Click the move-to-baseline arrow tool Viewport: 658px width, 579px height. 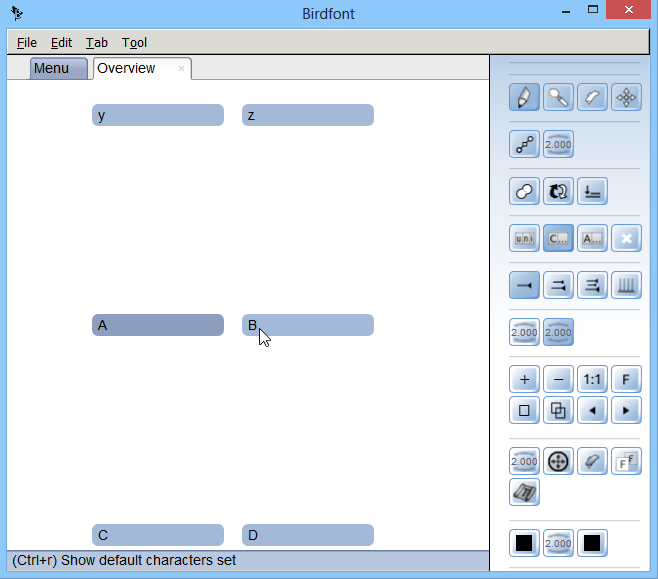point(592,191)
